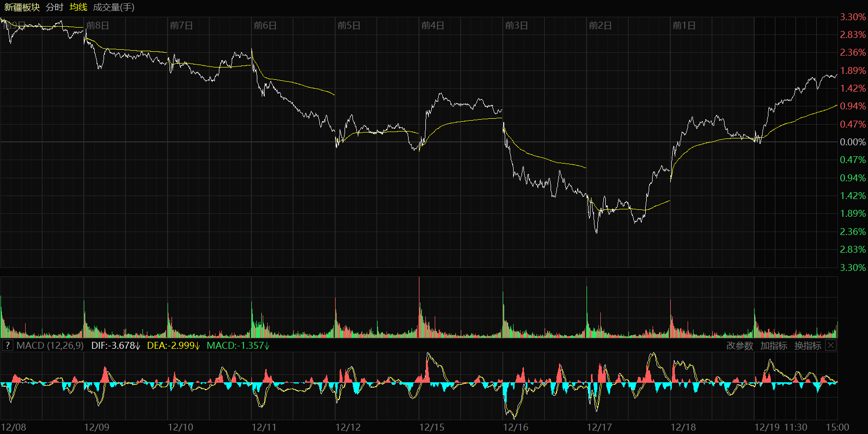Click the 12/15 date on time axis
Image resolution: width=868 pixels, height=434 pixels.
[432, 427]
